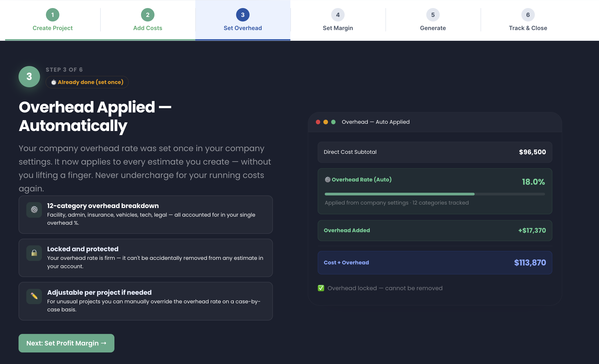Go to the Add Costs step tab

click(148, 20)
